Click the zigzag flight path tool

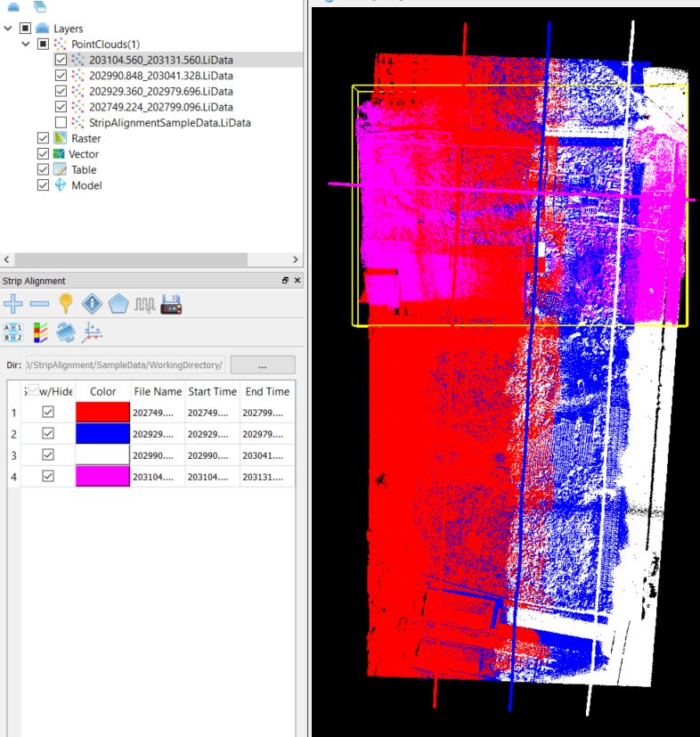click(x=144, y=305)
